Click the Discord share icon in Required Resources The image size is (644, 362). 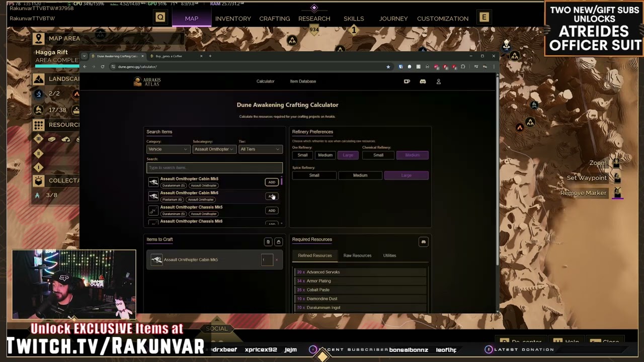click(x=424, y=242)
